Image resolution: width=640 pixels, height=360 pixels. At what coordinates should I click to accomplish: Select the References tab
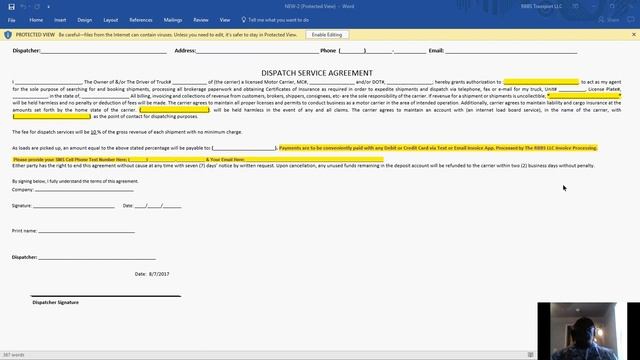[141, 20]
